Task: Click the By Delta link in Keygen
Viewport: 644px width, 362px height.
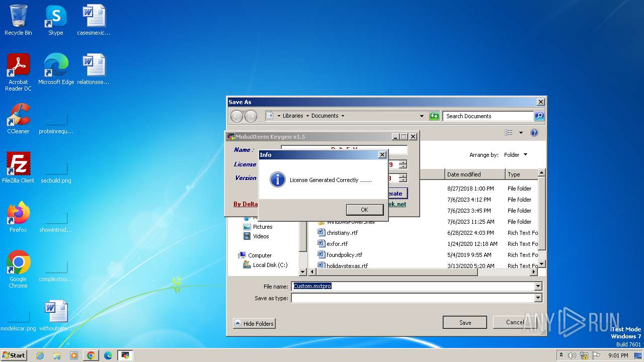Action: point(246,204)
